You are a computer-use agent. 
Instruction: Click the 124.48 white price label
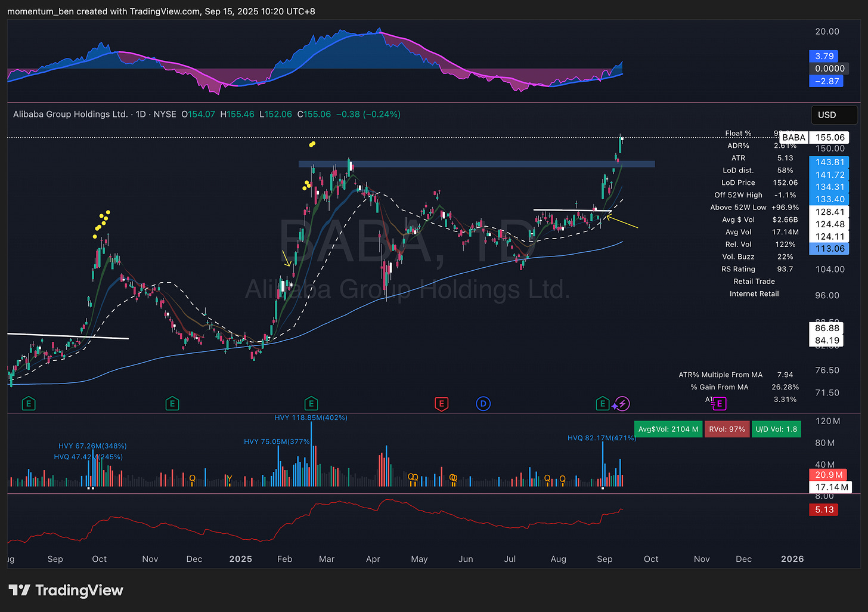tap(829, 224)
